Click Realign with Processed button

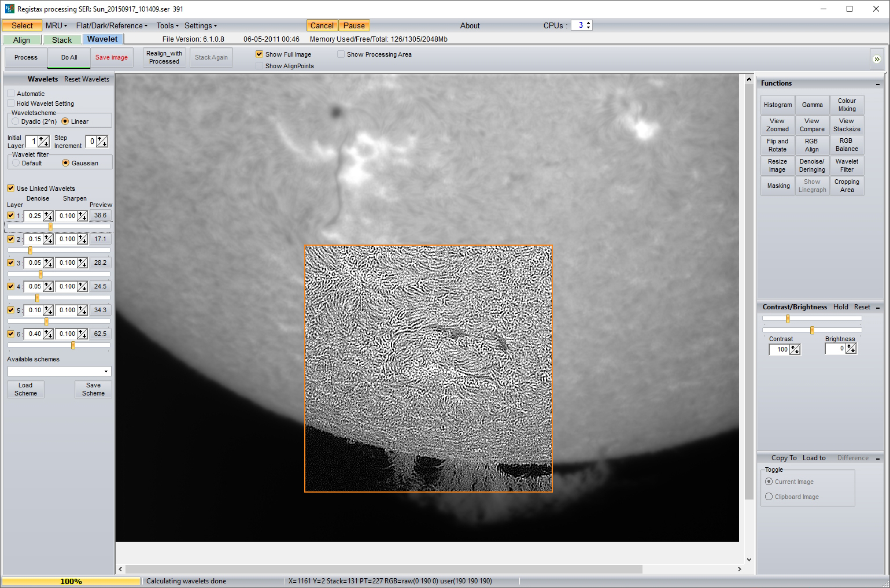click(x=164, y=57)
